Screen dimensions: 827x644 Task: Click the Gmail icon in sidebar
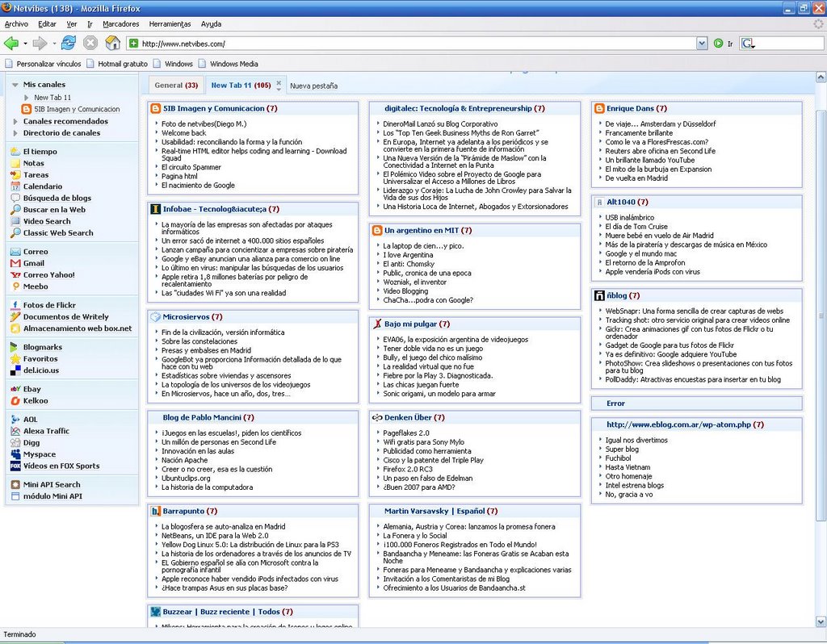tap(15, 264)
